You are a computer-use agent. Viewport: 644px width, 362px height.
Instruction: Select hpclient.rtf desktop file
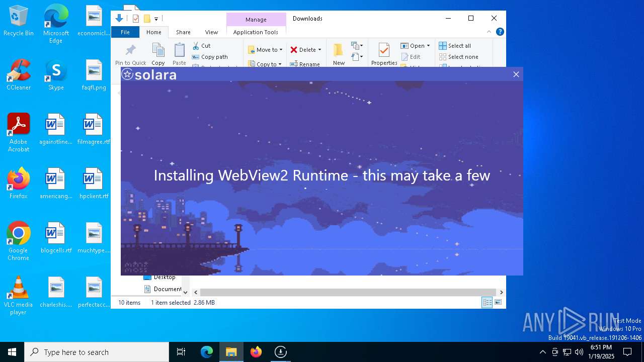tap(94, 184)
